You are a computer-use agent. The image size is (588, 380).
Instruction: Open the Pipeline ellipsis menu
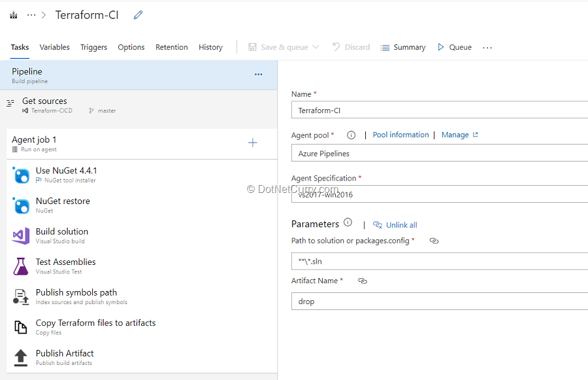point(258,75)
